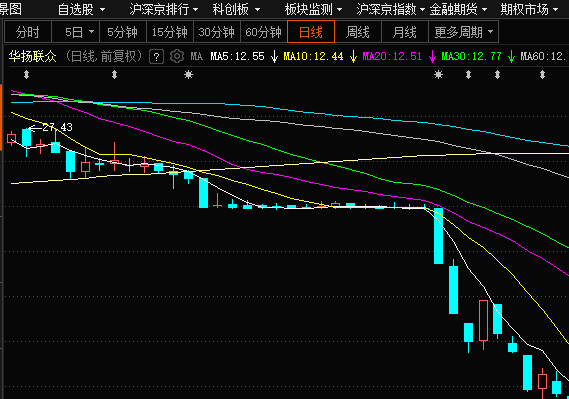Image resolution: width=569 pixels, height=399 pixels.
Task: Click the MA10 yellow down arrow indicator
Action: (x=353, y=57)
